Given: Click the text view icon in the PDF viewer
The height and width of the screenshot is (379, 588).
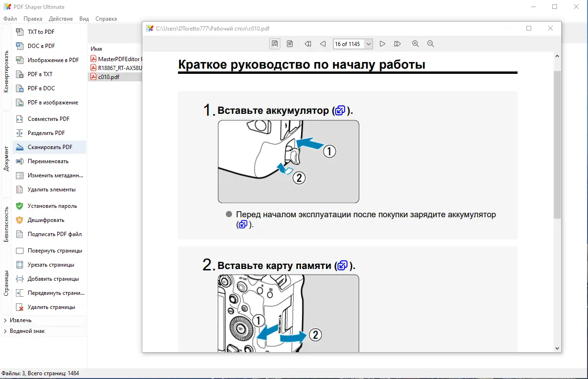Looking at the screenshot, I should [290, 43].
